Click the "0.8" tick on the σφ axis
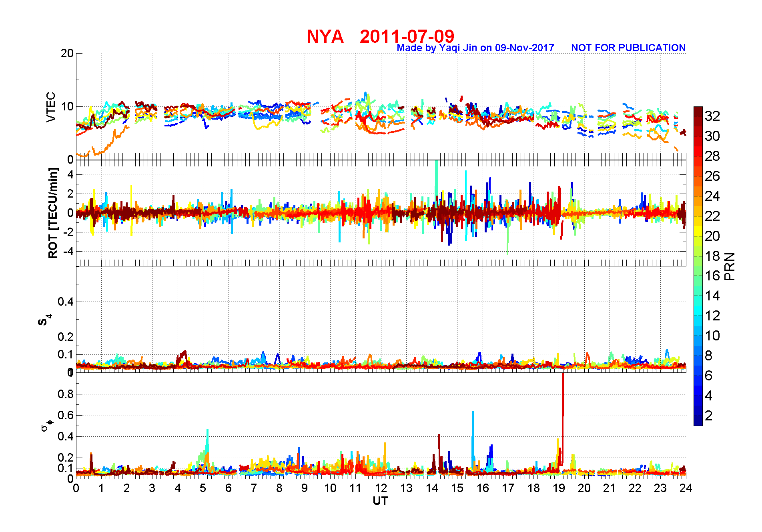Image resolution: width=762 pixels, height=532 pixels. click(66, 394)
